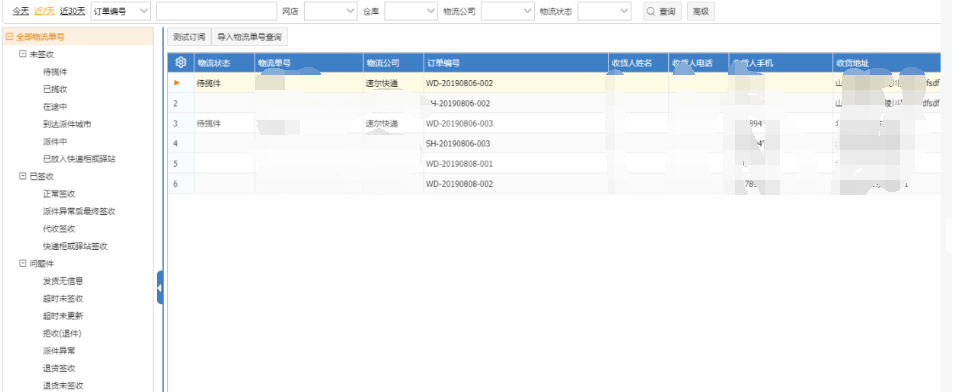Click 速尔快递 cell in row 3
The image size is (955, 392).
coord(393,124)
